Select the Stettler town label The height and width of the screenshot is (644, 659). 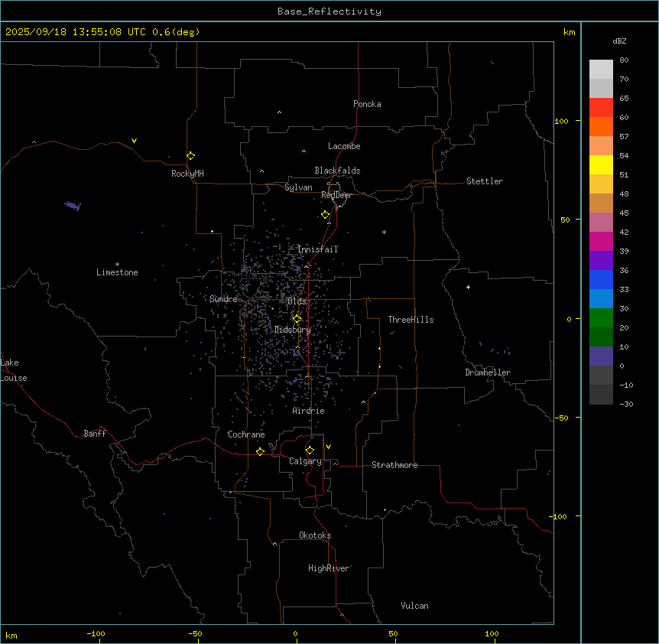pos(485,181)
